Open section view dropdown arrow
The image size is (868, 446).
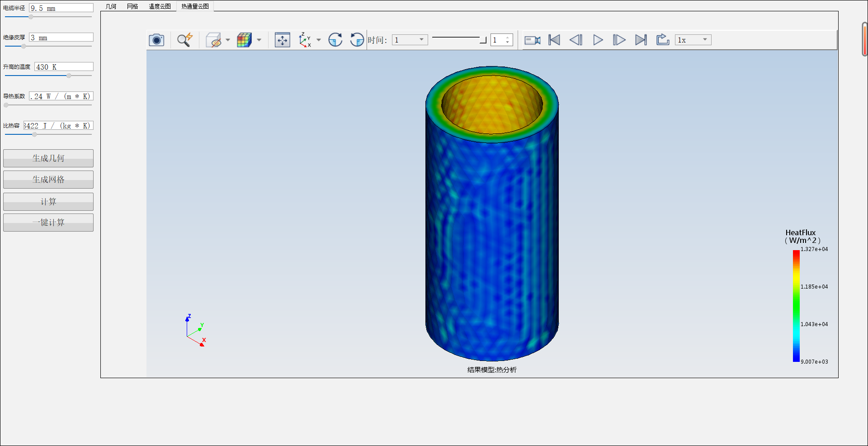pyautogui.click(x=228, y=40)
